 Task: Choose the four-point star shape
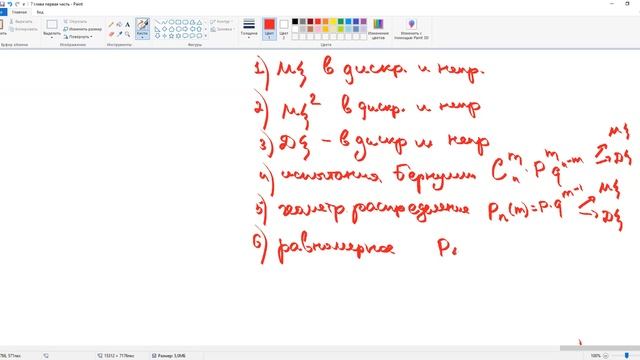click(164, 36)
